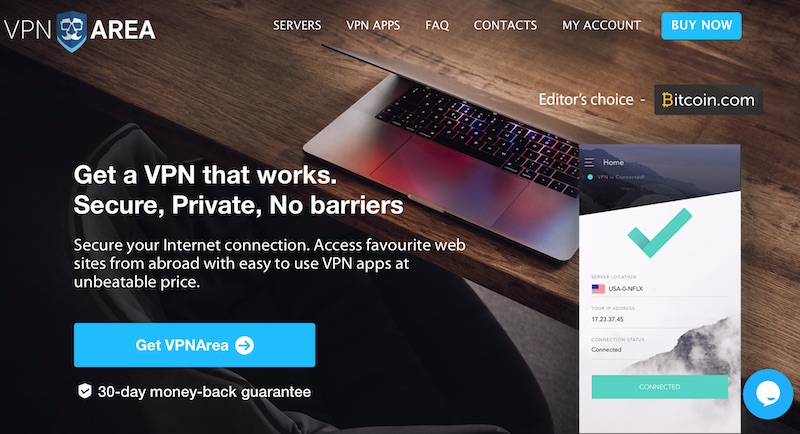The width and height of the screenshot is (800, 434).
Task: Click the VPNArea shield logo
Action: tap(71, 32)
